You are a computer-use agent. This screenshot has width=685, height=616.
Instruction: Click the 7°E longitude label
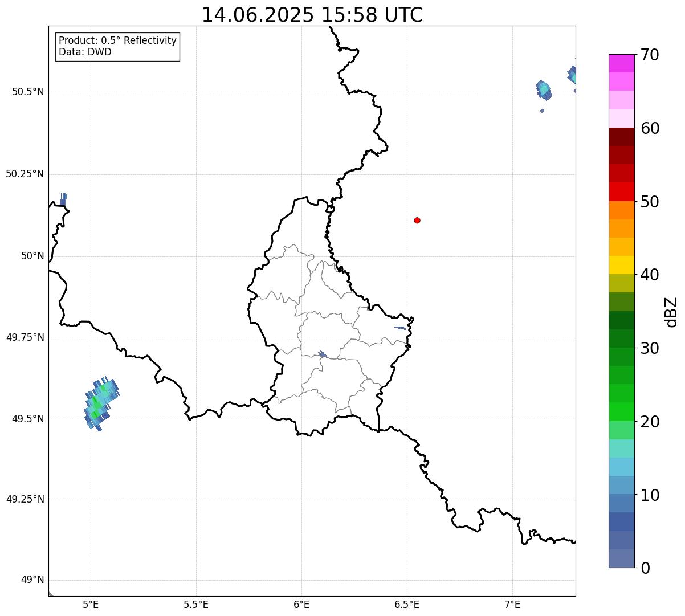coord(512,604)
